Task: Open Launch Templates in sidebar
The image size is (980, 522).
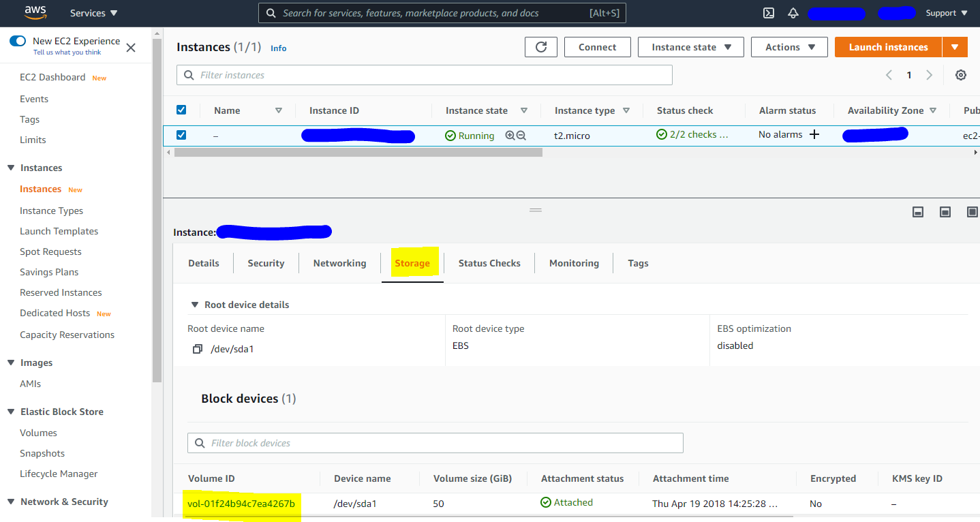Action: tap(59, 231)
